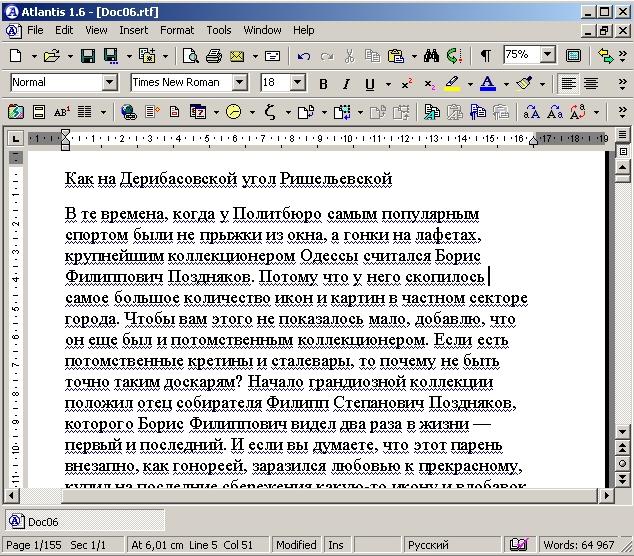Print the document
Image resolution: width=634 pixels, height=556 pixels.
click(213, 55)
